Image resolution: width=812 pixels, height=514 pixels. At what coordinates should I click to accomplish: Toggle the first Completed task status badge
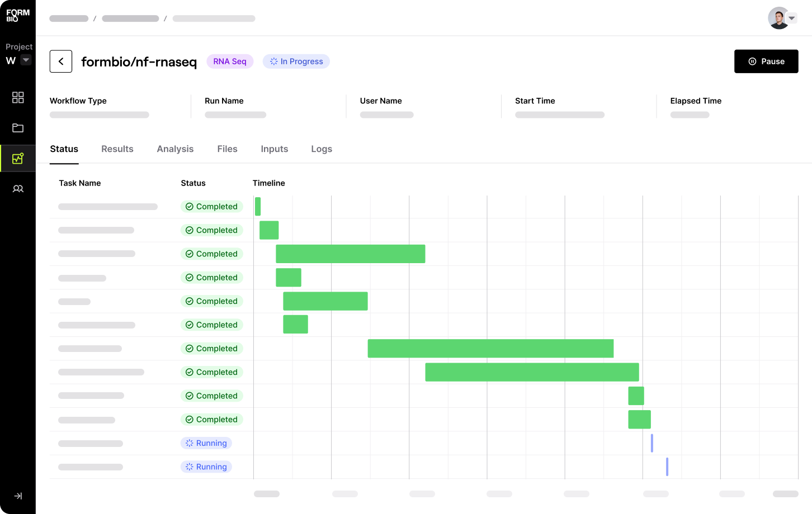pos(212,206)
